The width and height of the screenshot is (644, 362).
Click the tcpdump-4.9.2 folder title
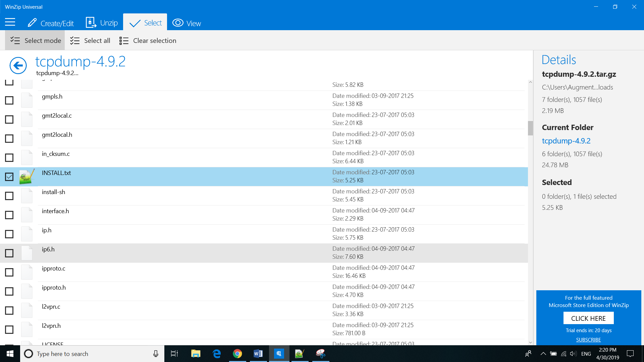coord(80,61)
